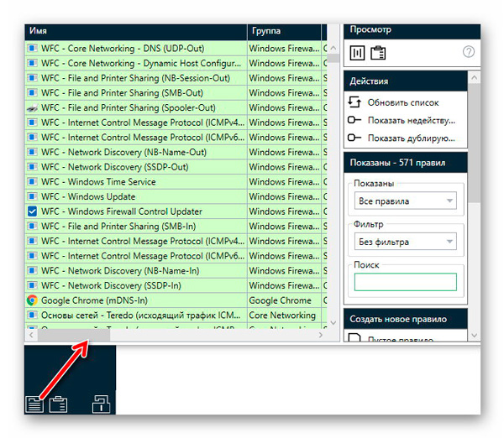Click printer icon of Spooler-Out rule

32,108
